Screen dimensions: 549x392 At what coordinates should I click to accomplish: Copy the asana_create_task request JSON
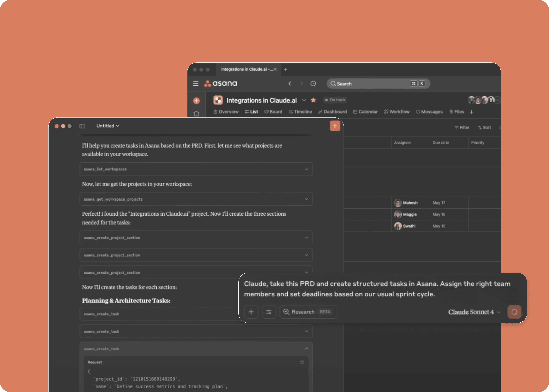302,362
